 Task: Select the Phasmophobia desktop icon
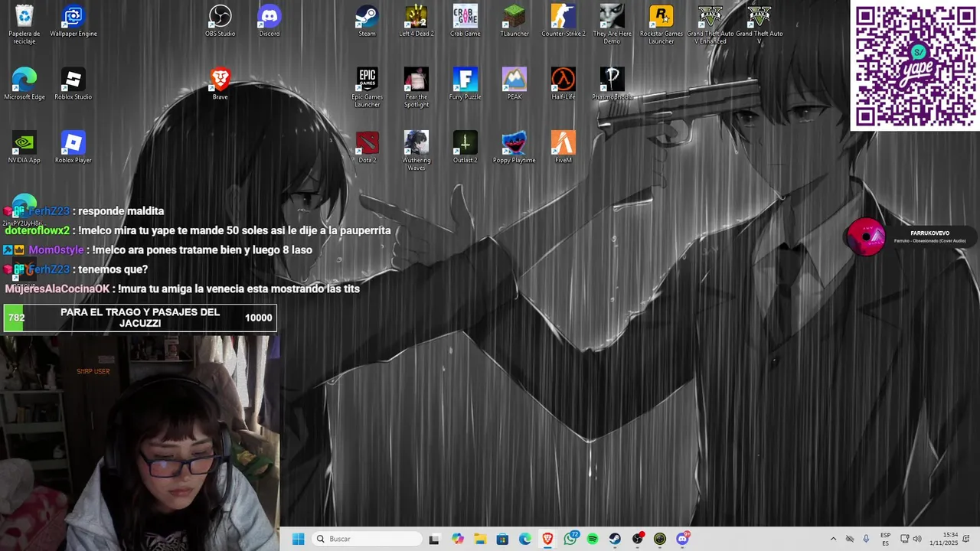click(x=612, y=84)
